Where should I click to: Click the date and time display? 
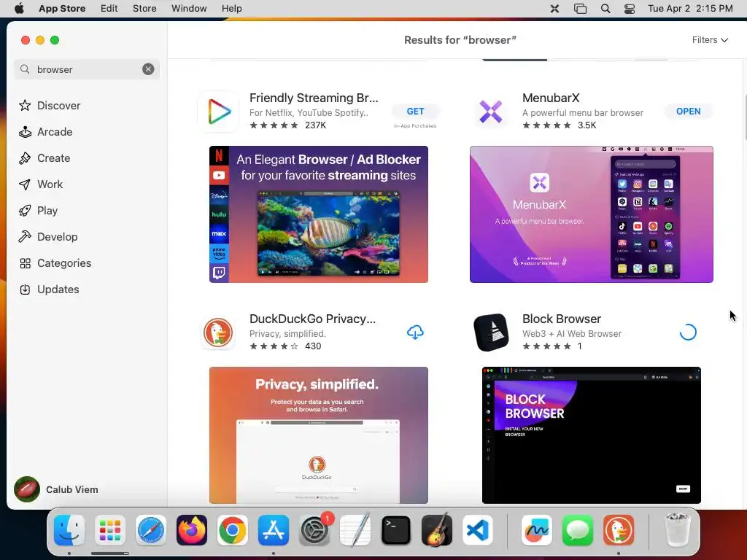[690, 9]
